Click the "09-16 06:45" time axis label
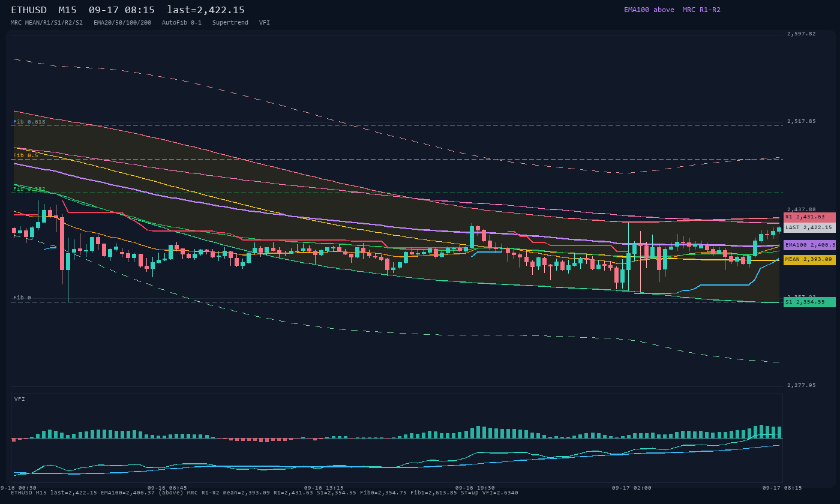Viewport: 840px width, 504px height. [x=167, y=488]
